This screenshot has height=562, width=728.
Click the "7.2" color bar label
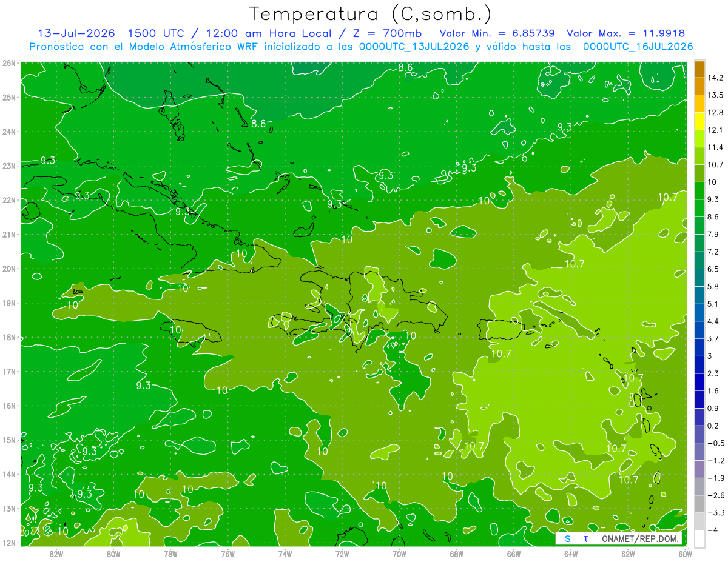click(x=713, y=252)
